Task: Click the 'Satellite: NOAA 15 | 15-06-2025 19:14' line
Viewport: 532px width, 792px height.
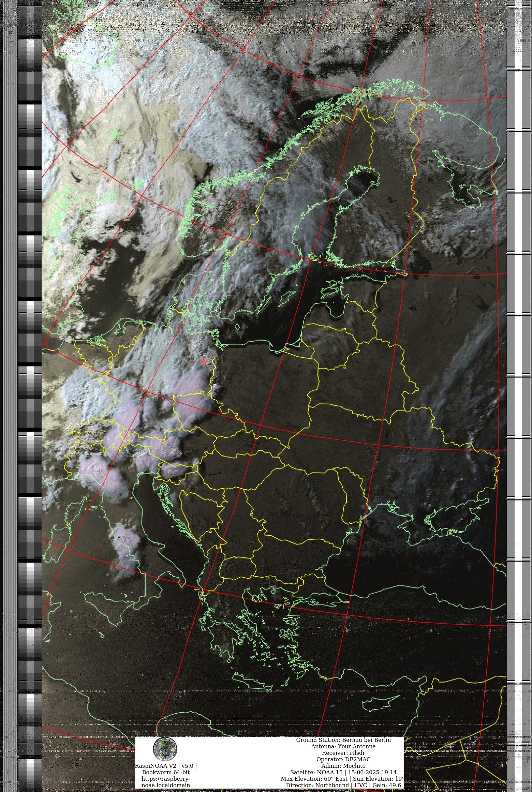Action: [343, 772]
